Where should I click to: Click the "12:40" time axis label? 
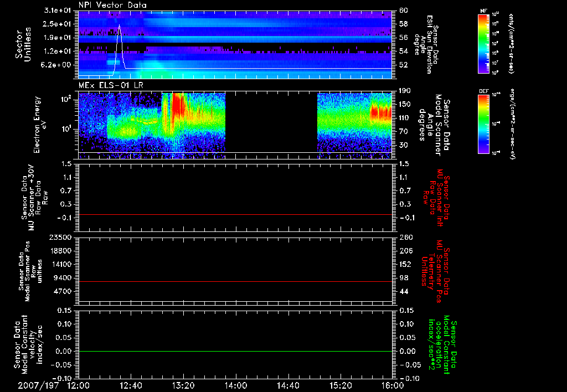tap(131, 385)
